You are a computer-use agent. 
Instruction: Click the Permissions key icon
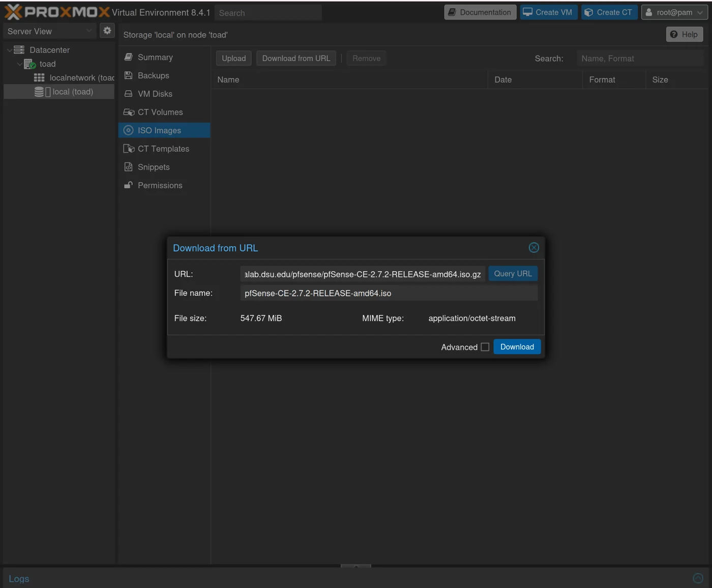pos(128,185)
